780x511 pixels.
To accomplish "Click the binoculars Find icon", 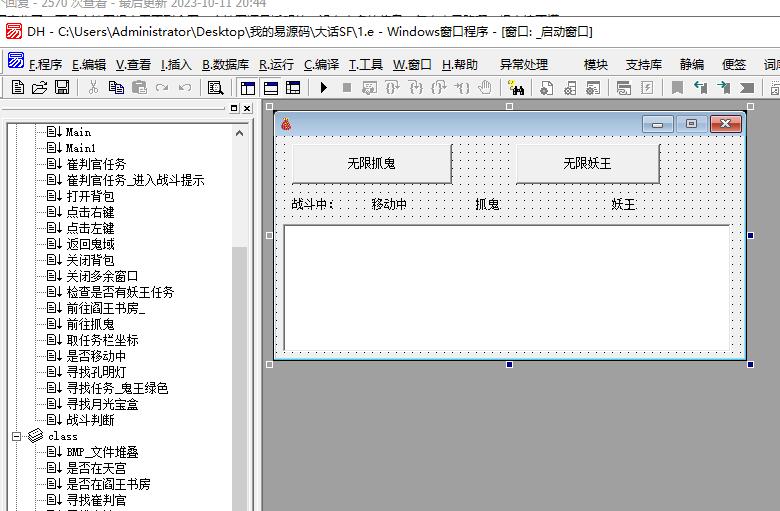I will click(x=515, y=88).
